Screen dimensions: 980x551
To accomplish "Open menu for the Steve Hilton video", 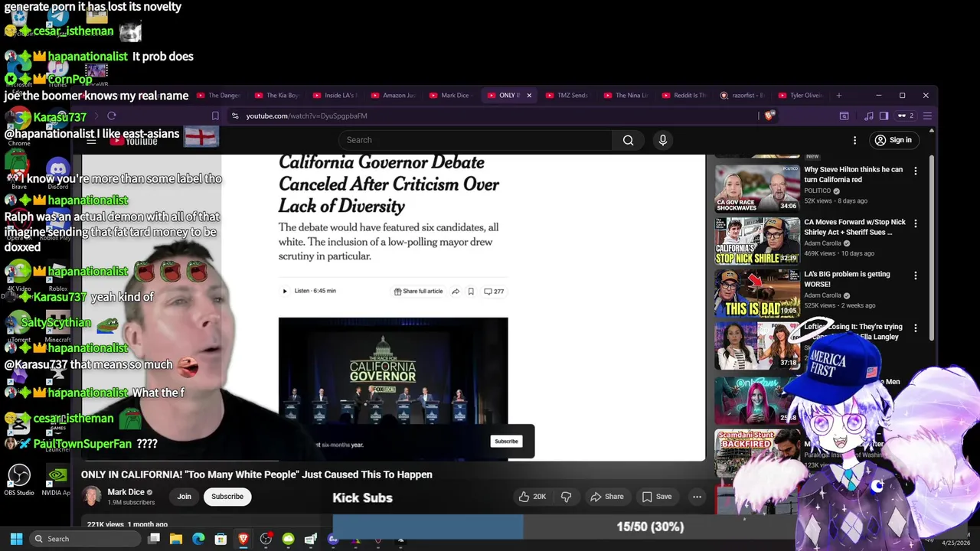I will tap(915, 171).
